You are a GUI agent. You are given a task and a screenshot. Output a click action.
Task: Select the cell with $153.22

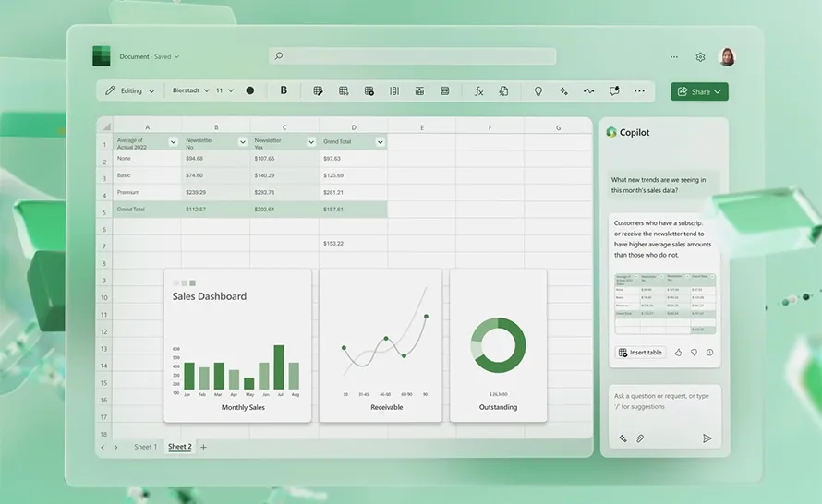(x=354, y=244)
